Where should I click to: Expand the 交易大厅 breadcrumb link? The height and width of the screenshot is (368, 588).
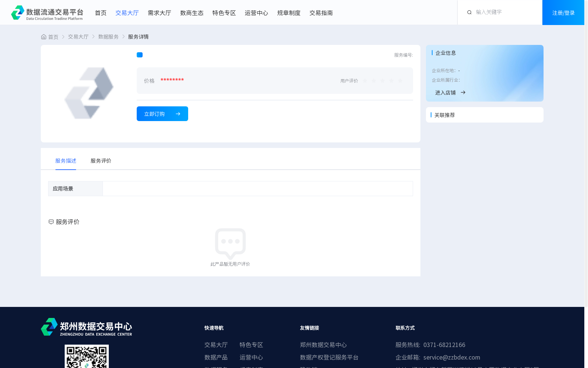click(78, 36)
